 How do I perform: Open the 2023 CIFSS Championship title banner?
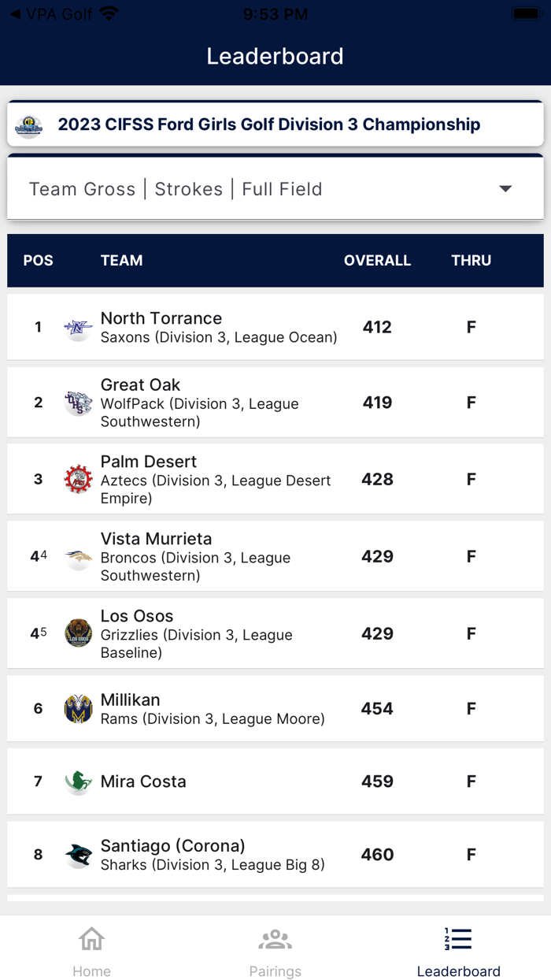point(269,124)
